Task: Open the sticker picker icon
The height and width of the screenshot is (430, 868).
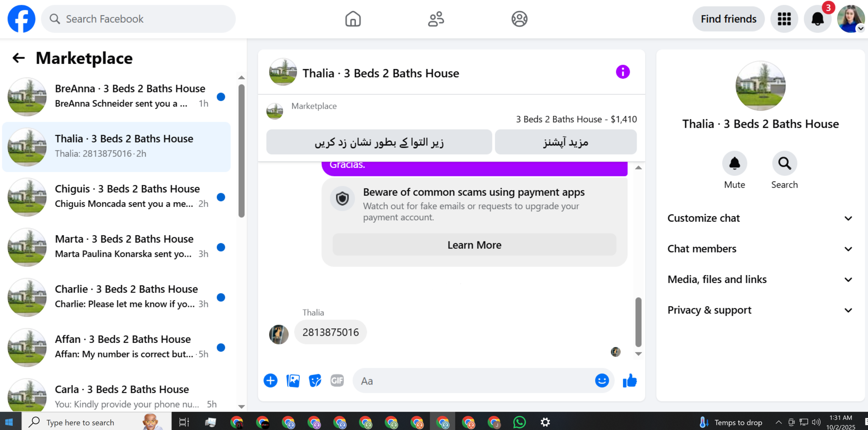Action: pos(315,381)
